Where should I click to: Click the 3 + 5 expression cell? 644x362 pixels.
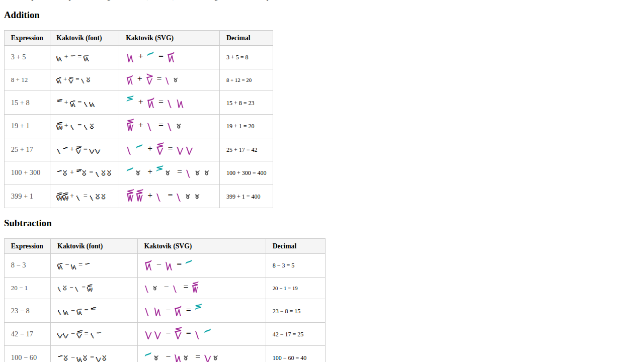tap(18, 57)
